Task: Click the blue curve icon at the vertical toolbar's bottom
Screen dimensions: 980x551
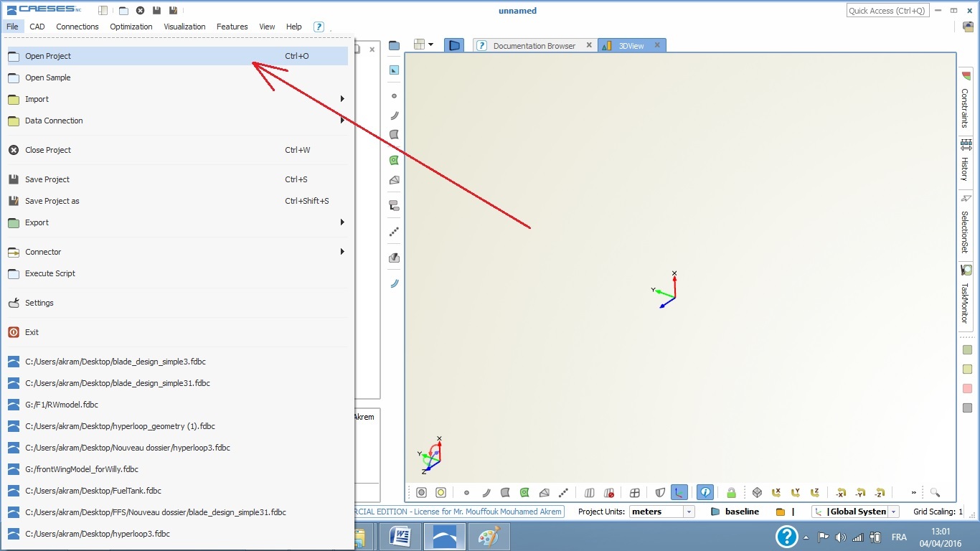Action: (x=394, y=283)
